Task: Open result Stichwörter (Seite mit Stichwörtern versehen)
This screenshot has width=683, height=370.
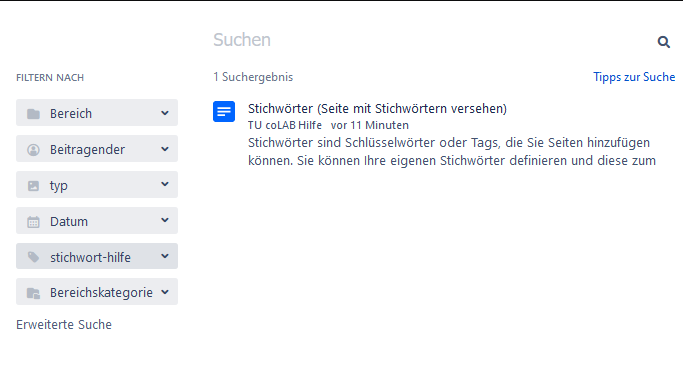Action: pyautogui.click(x=377, y=109)
